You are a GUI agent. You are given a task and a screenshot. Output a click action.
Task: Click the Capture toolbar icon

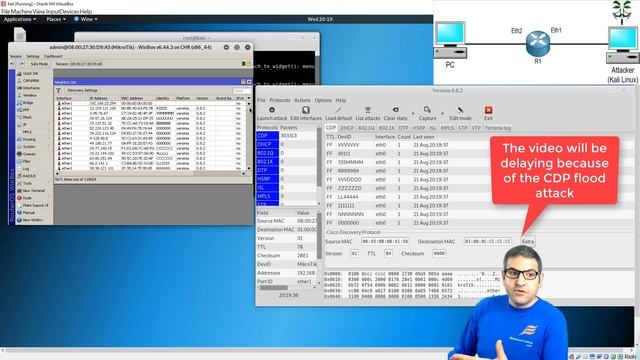(427, 110)
